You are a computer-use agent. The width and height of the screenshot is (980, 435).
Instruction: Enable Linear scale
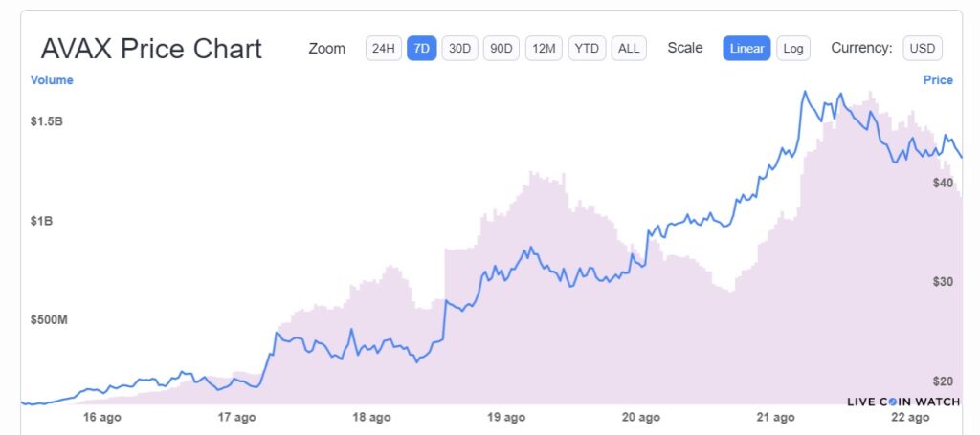tap(746, 48)
